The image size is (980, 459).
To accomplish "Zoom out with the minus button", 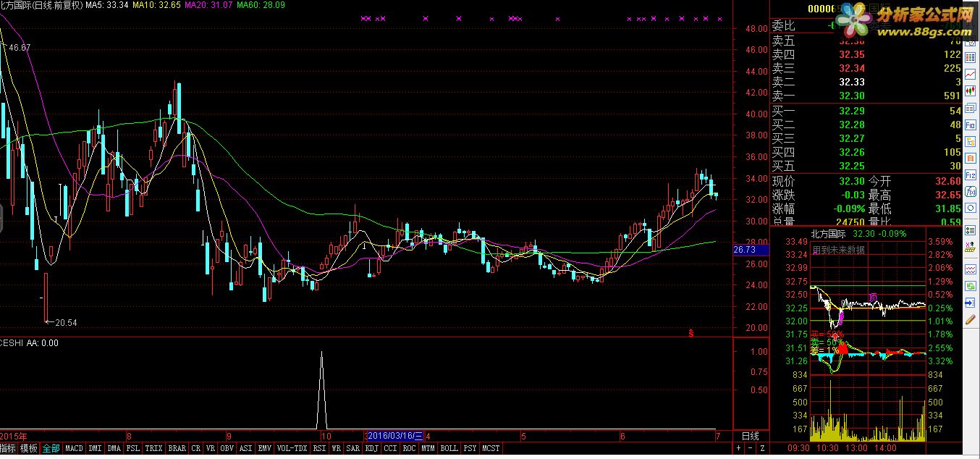I will tap(749, 448).
